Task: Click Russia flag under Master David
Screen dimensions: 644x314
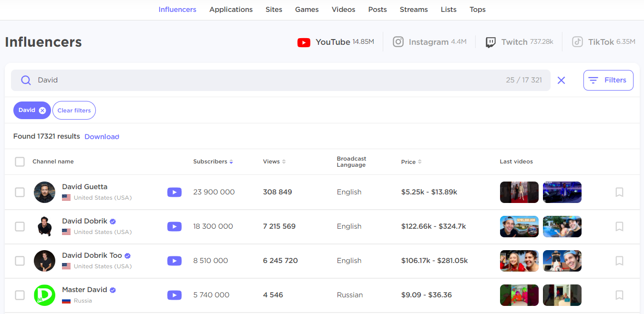Action: 66,301
